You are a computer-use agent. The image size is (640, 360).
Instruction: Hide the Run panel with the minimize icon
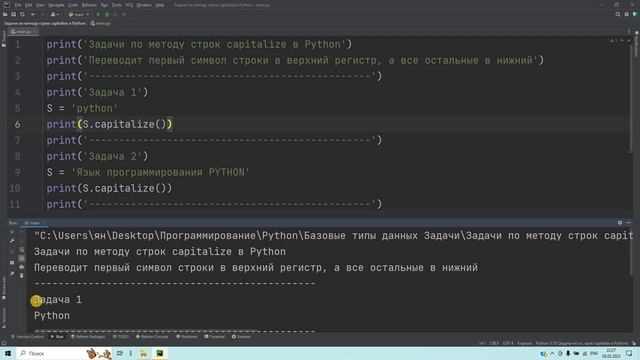point(629,223)
